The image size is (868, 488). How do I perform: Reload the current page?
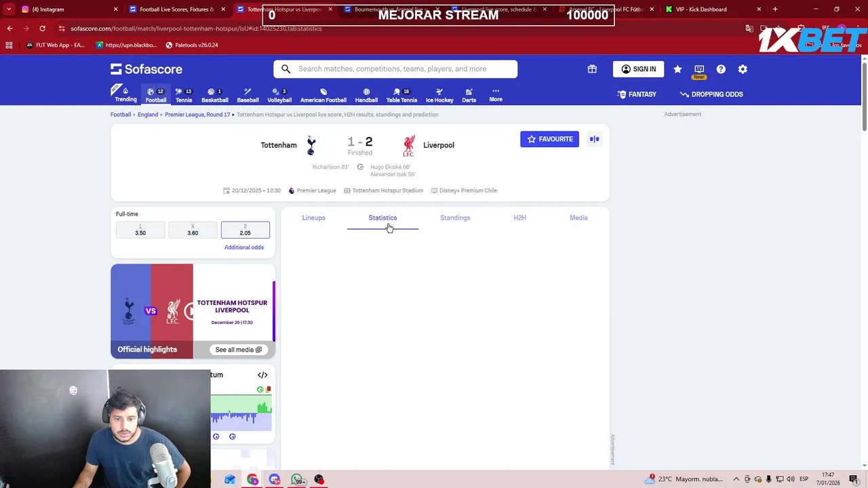pyautogui.click(x=42, y=28)
